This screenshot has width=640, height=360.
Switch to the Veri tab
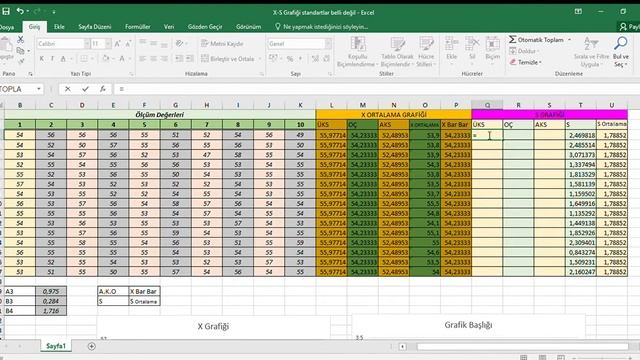tap(169, 27)
